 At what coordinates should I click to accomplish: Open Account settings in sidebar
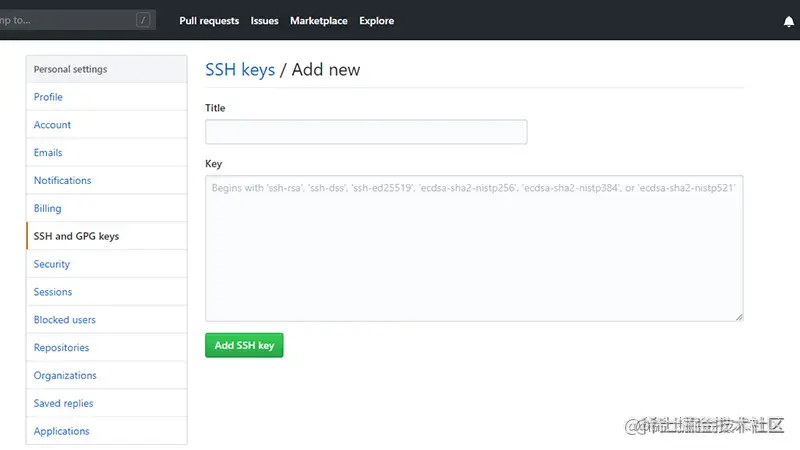pos(107,125)
